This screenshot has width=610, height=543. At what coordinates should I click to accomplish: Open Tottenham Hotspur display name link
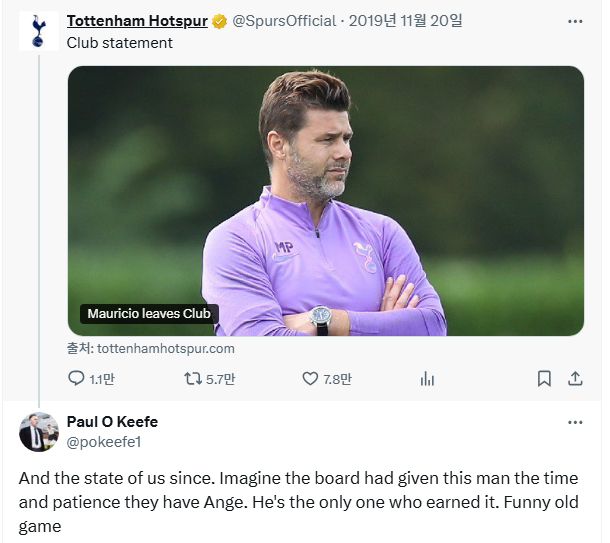pos(136,21)
